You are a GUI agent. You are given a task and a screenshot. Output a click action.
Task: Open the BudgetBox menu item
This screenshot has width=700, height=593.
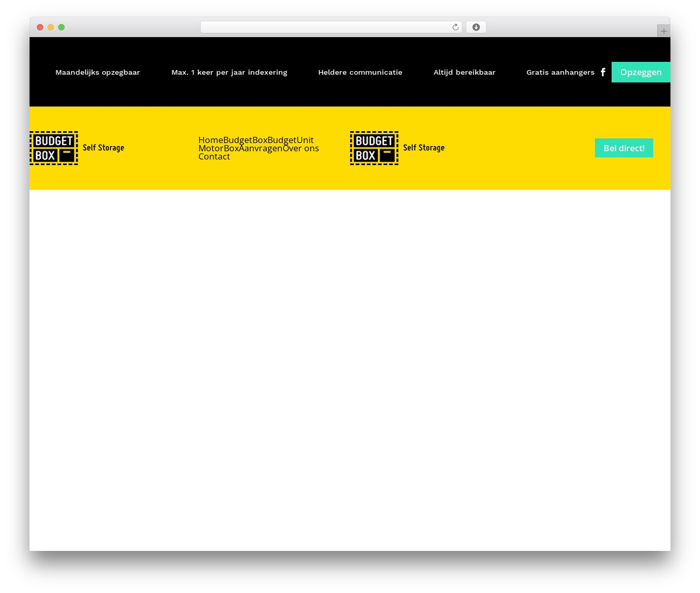point(245,140)
